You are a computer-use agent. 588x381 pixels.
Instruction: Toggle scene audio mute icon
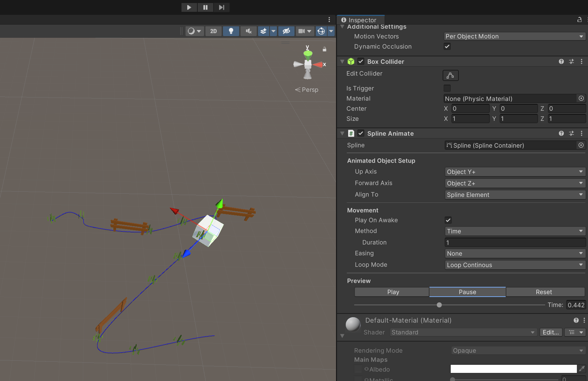coord(249,31)
